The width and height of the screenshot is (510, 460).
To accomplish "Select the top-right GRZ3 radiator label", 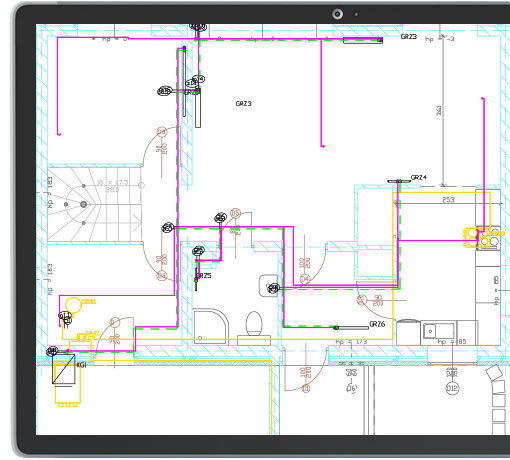I will pos(409,37).
